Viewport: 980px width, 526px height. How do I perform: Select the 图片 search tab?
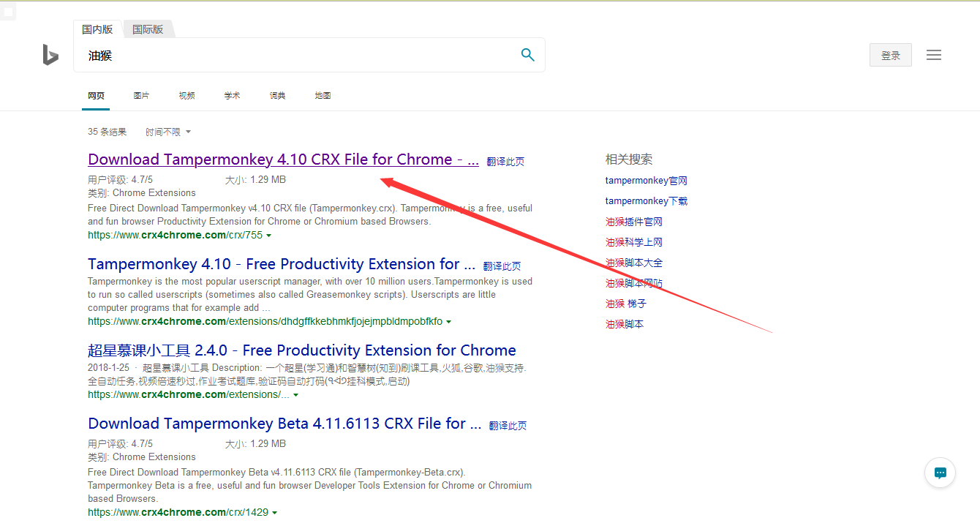click(x=141, y=96)
